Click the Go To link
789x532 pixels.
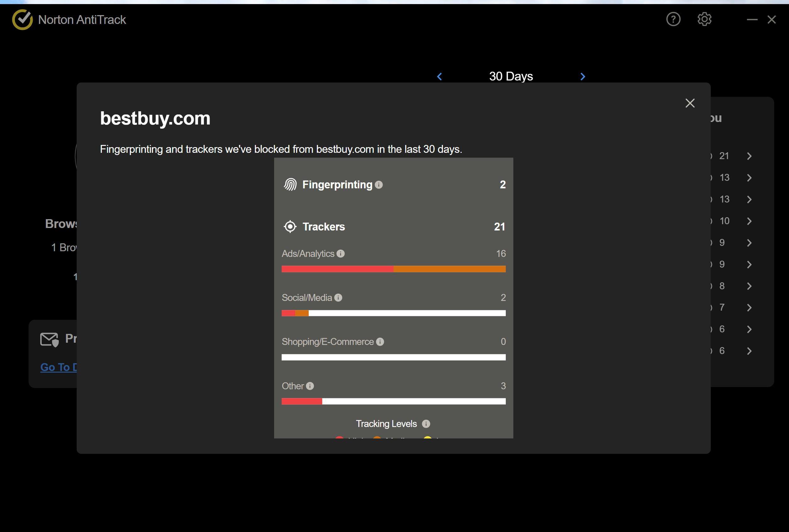point(59,367)
